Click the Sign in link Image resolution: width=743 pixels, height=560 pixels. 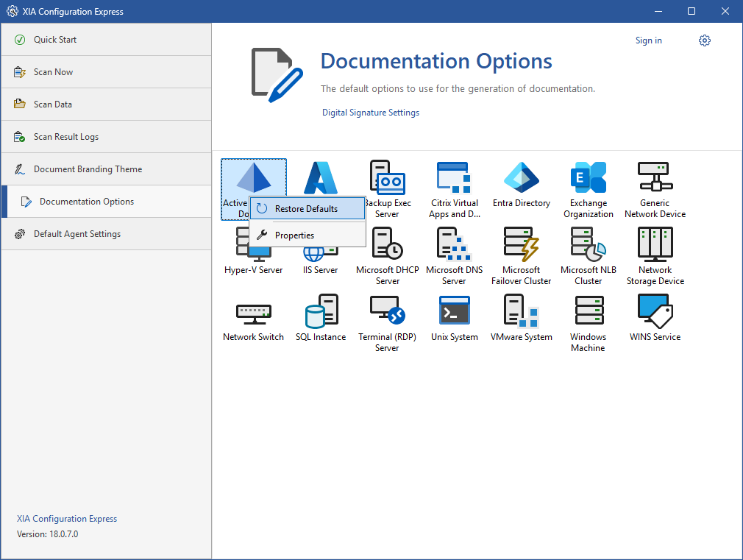648,40
